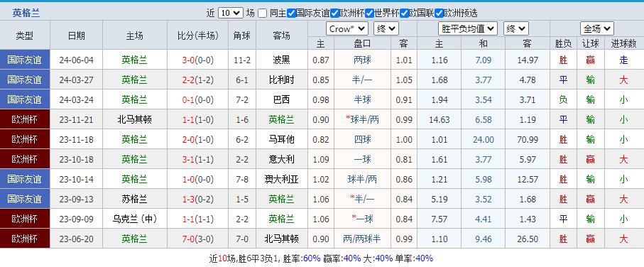
Task: Uncheck the 世界杯 filter checkbox
Action: click(x=370, y=13)
